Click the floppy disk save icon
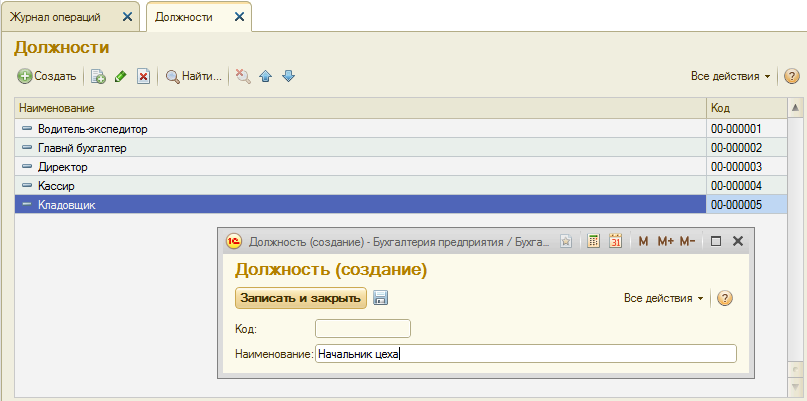The image size is (807, 401). [380, 298]
